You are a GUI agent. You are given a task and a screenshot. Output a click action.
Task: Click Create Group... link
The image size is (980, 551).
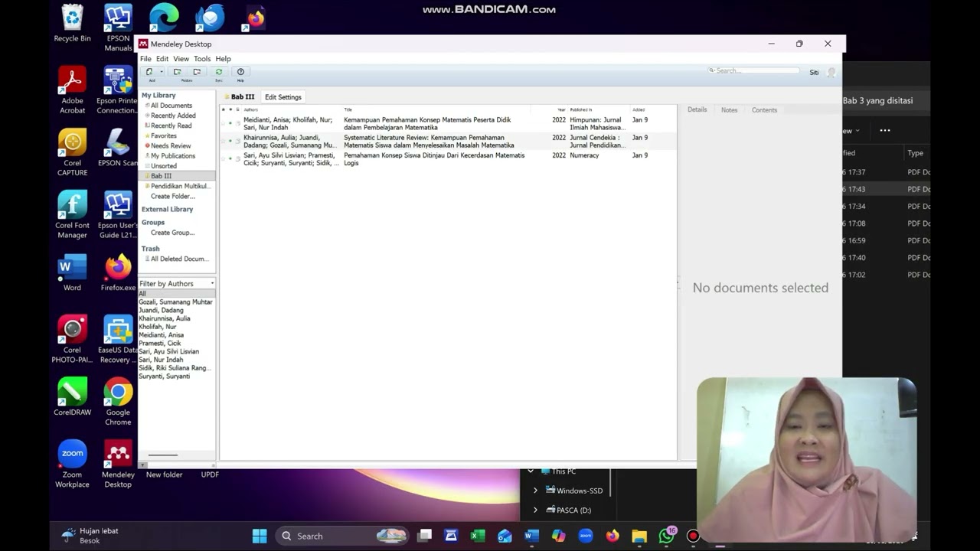[x=173, y=233]
